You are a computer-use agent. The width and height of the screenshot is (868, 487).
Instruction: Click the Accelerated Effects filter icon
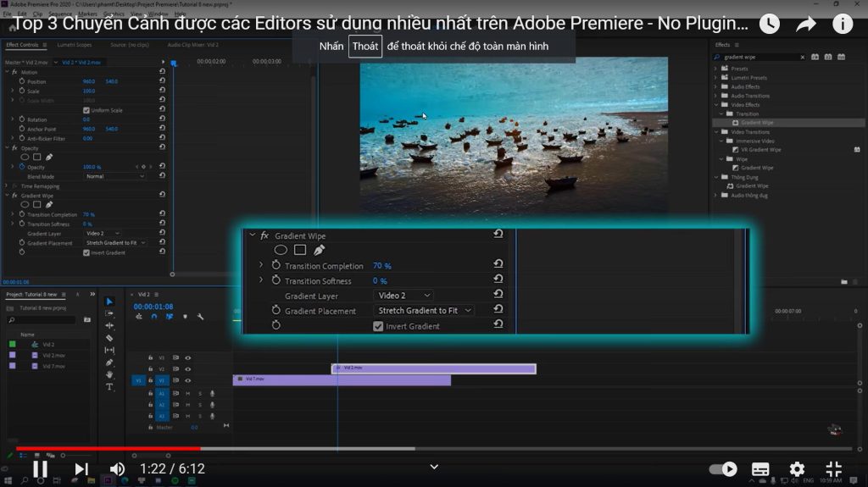pos(815,57)
